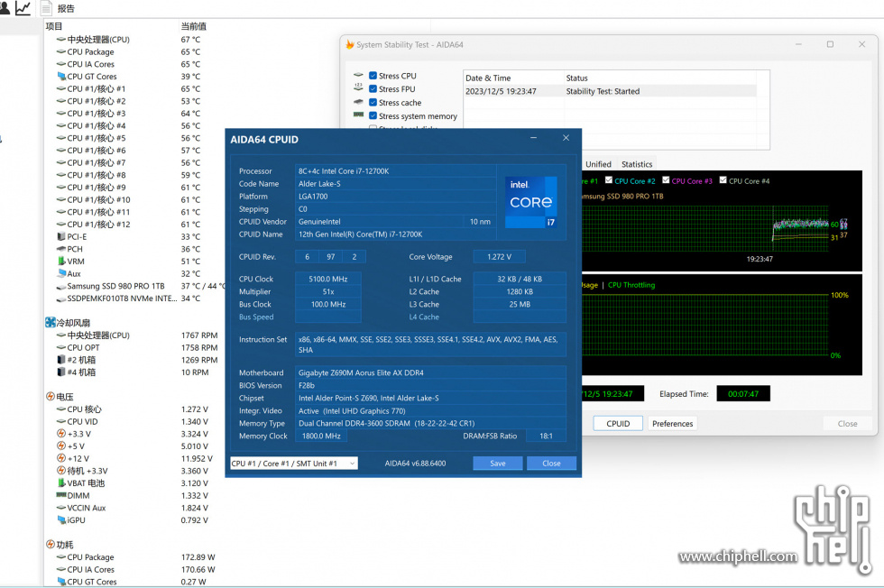Viewport: 884px width, 588px height.
Task: Click the Stress system memory RAM icon
Action: tap(359, 115)
